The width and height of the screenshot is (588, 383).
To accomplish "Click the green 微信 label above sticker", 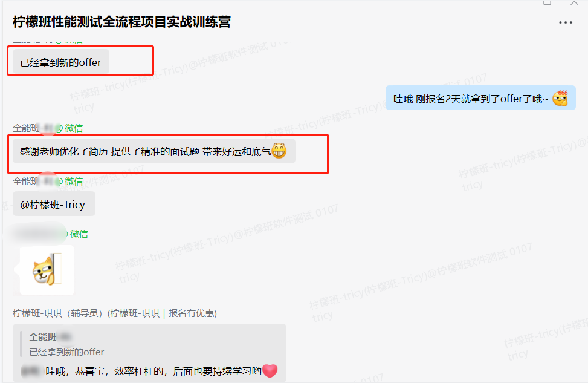I will [x=79, y=234].
